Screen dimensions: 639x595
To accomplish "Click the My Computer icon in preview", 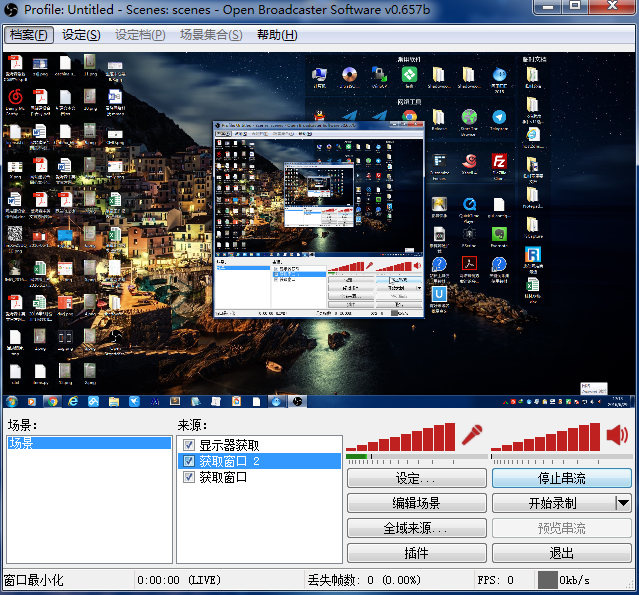I will pyautogui.click(x=319, y=75).
